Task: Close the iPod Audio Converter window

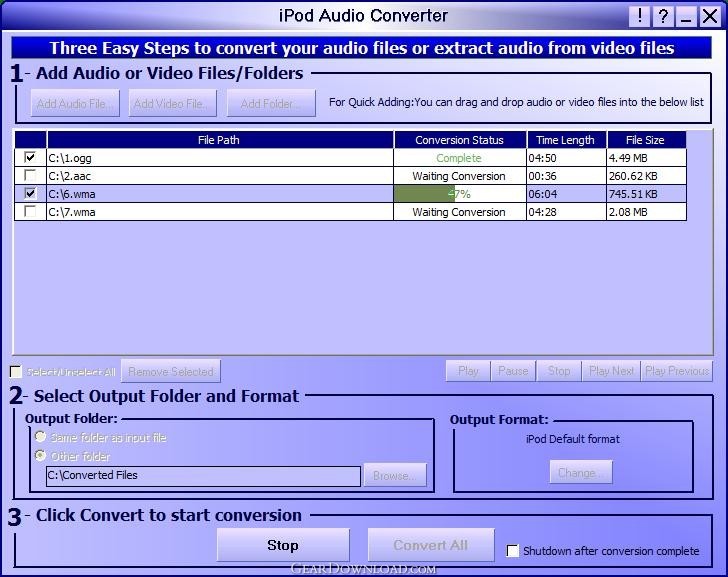Action: (x=709, y=17)
